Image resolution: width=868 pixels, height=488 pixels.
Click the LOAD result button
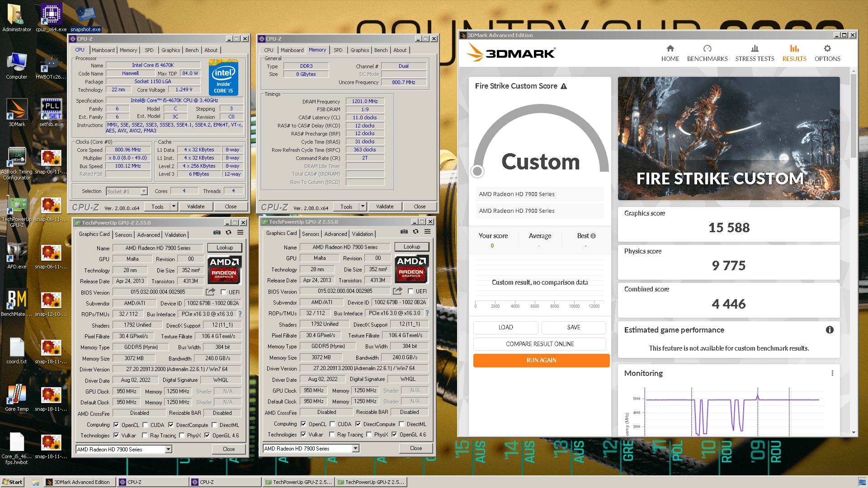point(505,327)
